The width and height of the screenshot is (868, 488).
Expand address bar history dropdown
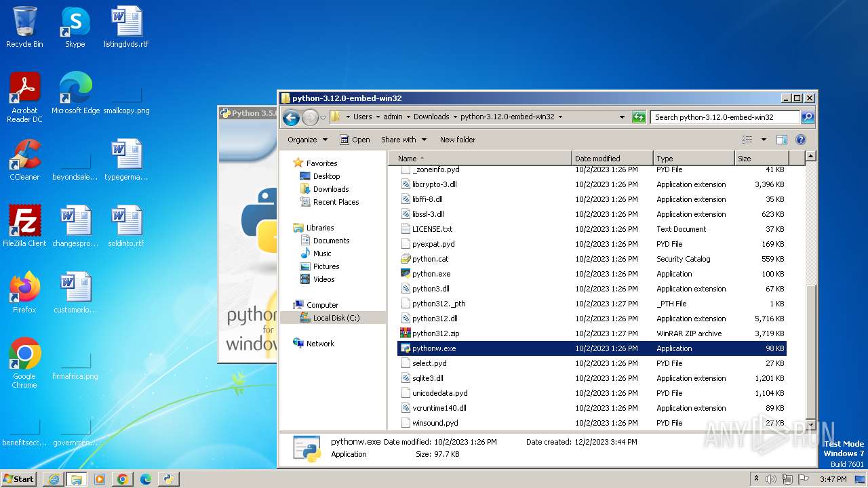tap(622, 117)
